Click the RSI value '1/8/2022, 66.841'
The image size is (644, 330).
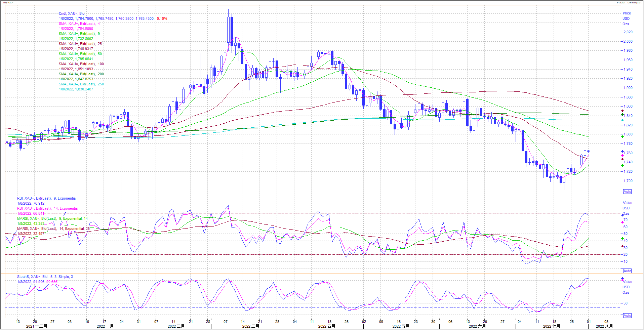point(31,214)
